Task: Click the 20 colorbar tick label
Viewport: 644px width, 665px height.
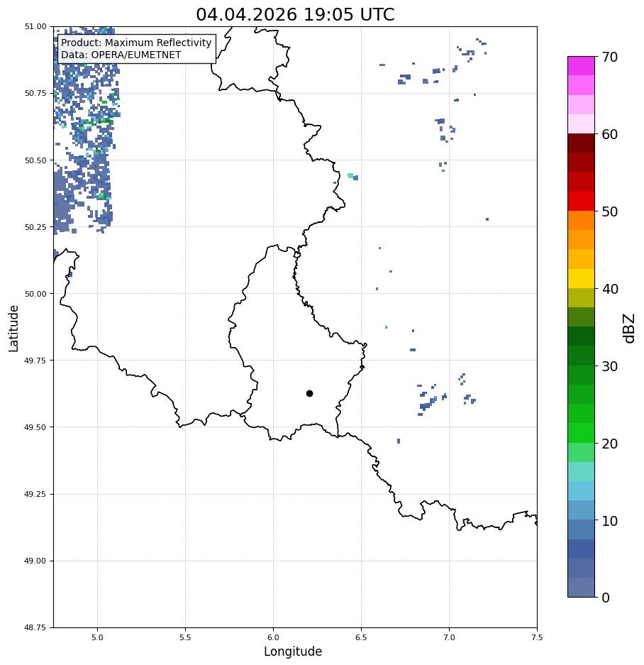Action: pyautogui.click(x=610, y=444)
